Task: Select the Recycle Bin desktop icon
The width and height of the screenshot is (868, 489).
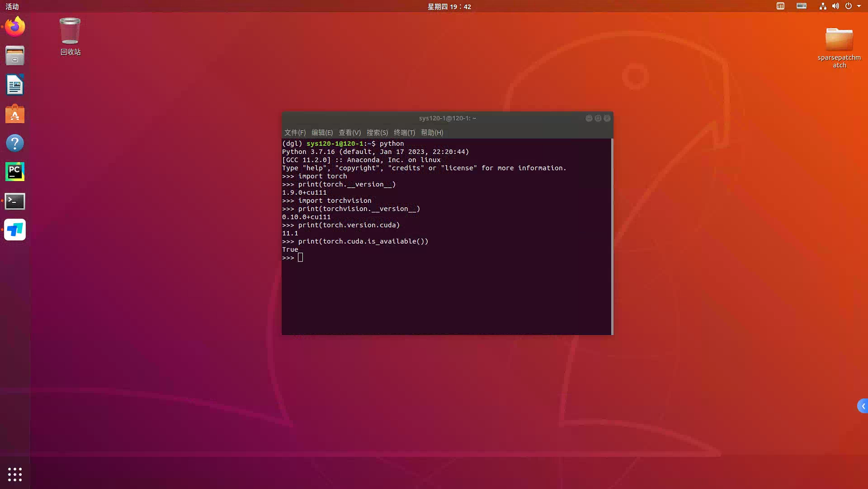Action: pyautogui.click(x=70, y=36)
